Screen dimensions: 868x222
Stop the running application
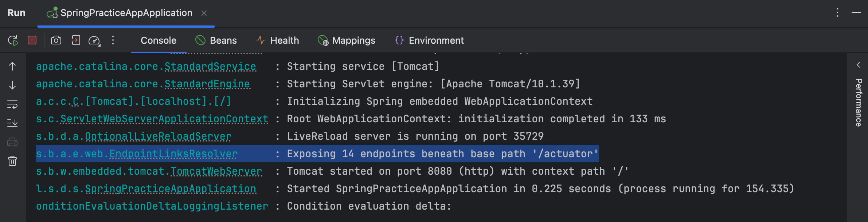tap(32, 40)
